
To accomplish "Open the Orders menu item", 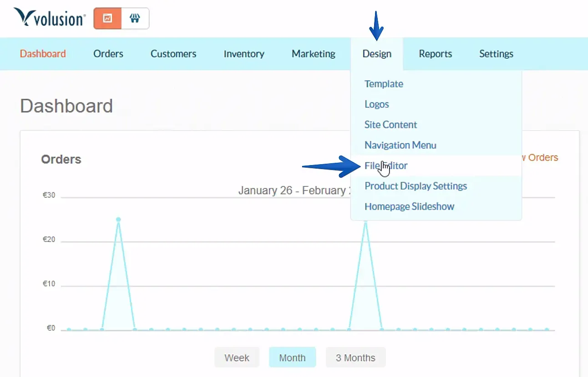I will point(108,54).
